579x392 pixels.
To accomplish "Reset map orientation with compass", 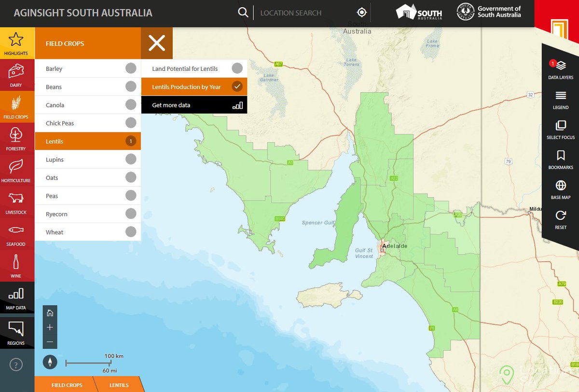I will [50, 362].
